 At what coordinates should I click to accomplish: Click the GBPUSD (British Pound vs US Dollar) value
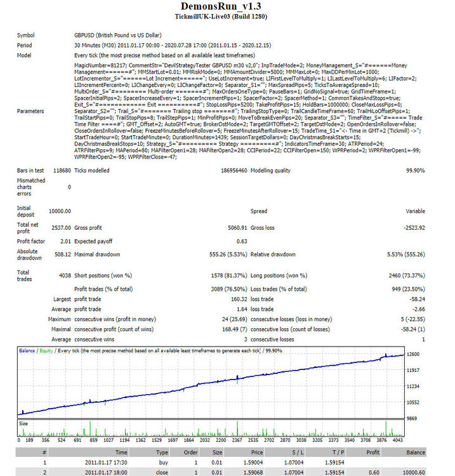pyautogui.click(x=118, y=35)
